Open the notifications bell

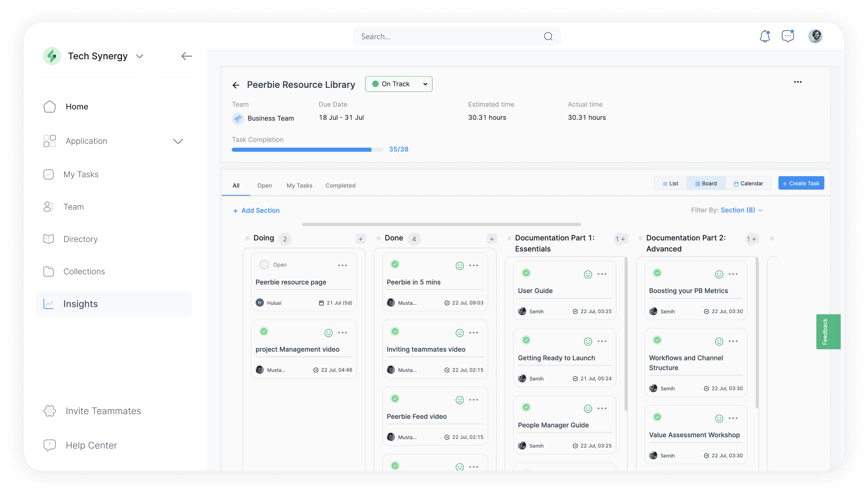(x=765, y=36)
